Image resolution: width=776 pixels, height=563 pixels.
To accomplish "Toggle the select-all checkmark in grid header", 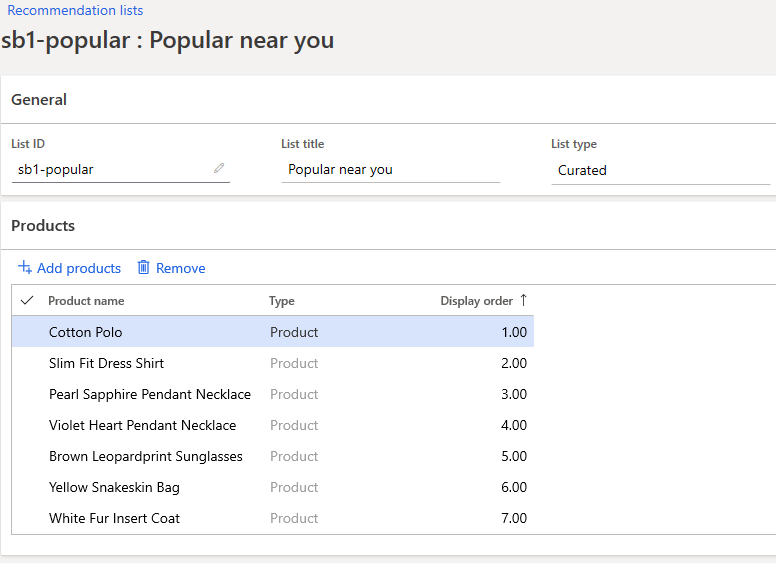I will click(27, 301).
